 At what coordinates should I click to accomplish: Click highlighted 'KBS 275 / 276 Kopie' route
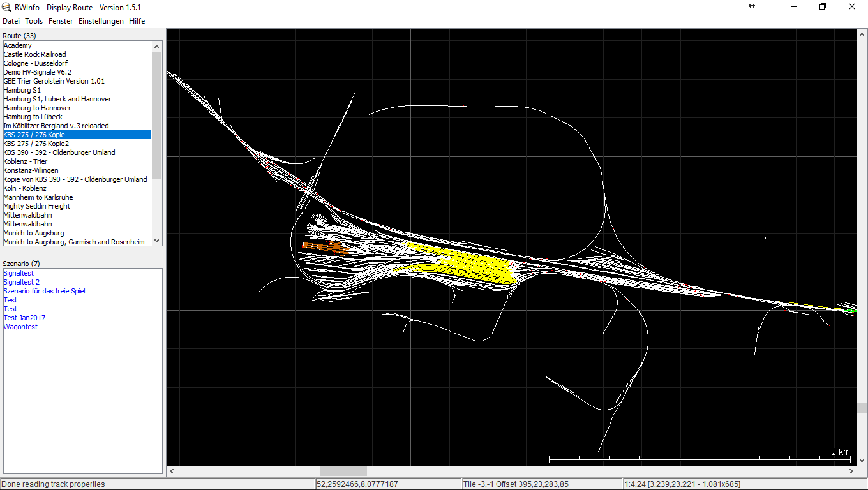[77, 135]
